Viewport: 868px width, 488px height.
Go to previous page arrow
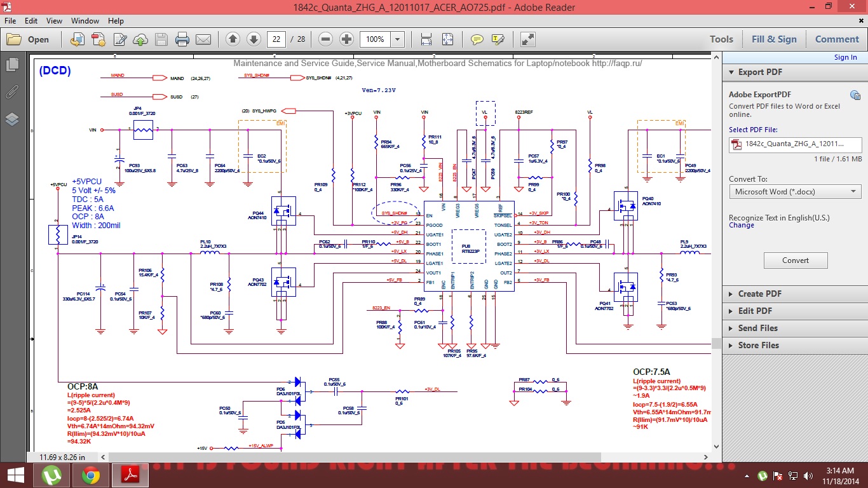[233, 39]
